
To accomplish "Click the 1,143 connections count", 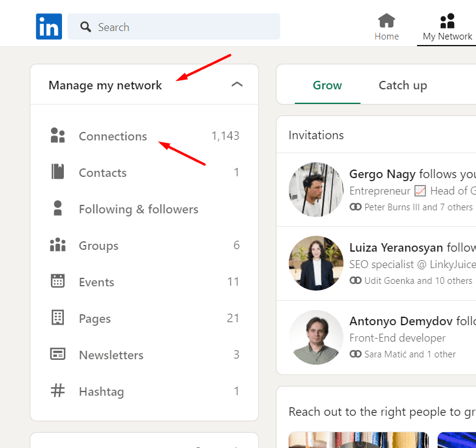I will coord(226,136).
